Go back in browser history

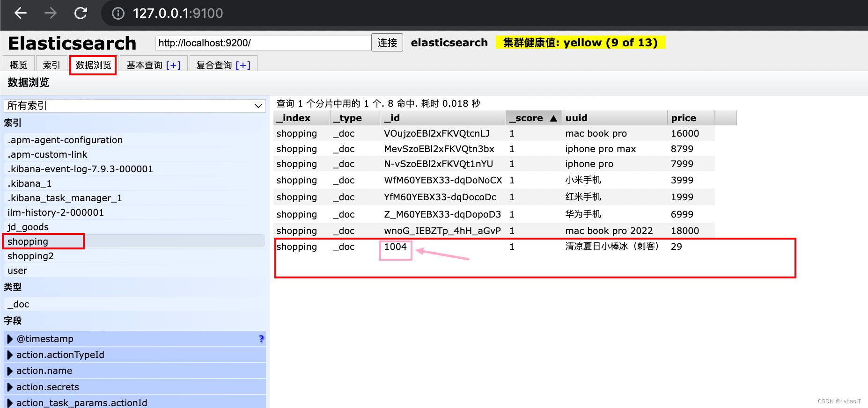(21, 13)
